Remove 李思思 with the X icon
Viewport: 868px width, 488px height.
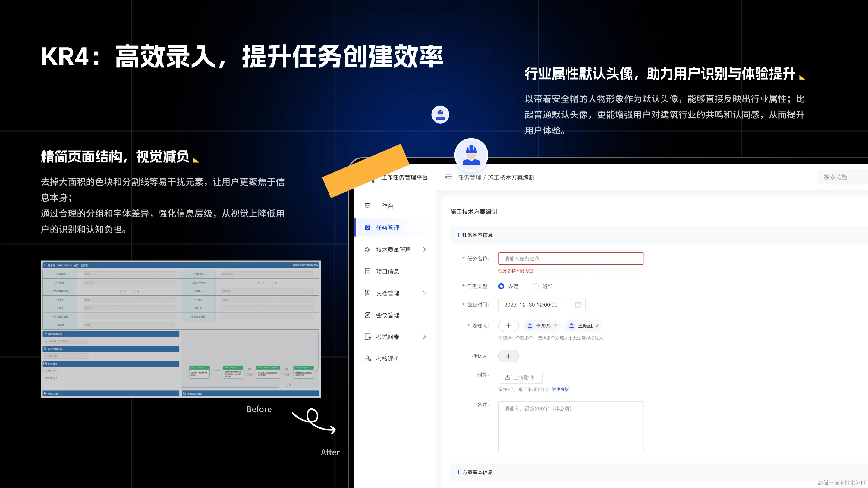(x=555, y=326)
